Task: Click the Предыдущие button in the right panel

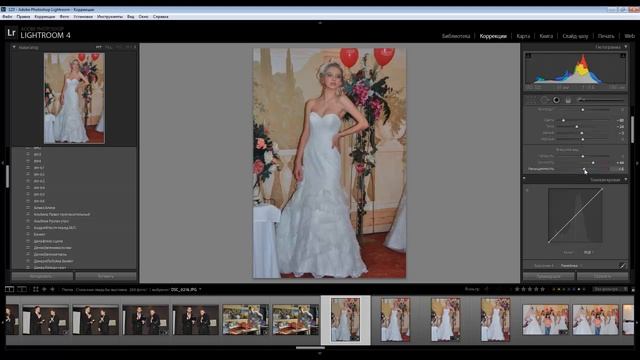Action: [549, 276]
